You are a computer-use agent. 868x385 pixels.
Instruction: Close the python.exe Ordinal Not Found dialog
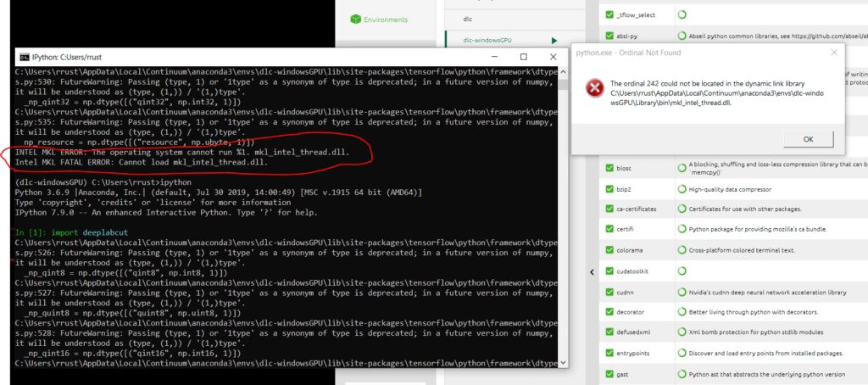point(834,52)
